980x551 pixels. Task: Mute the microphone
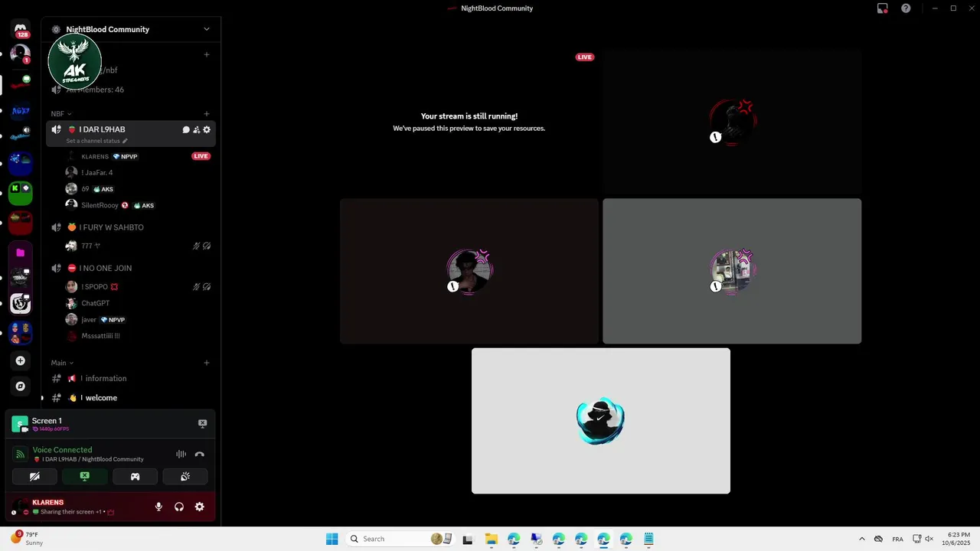[x=159, y=507]
